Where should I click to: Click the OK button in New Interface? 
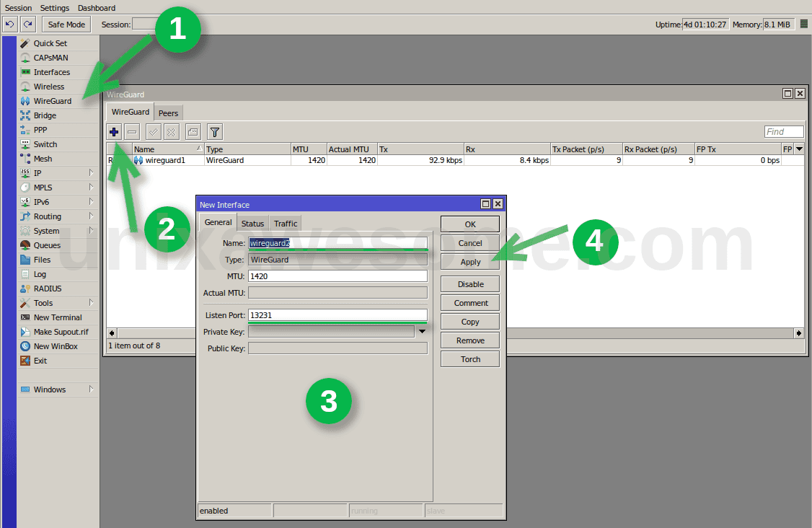coord(470,224)
